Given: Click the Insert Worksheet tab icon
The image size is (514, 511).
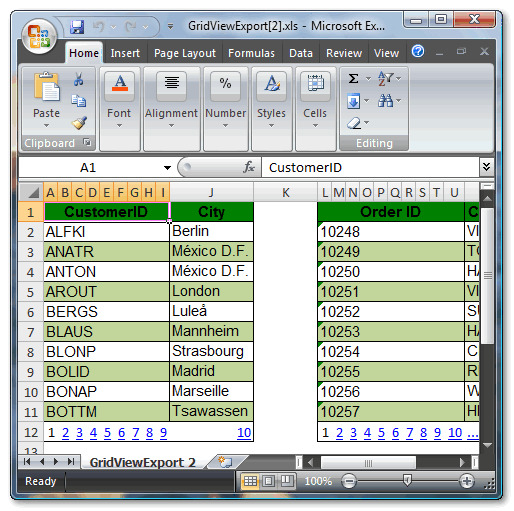Looking at the screenshot, I should tap(225, 462).
